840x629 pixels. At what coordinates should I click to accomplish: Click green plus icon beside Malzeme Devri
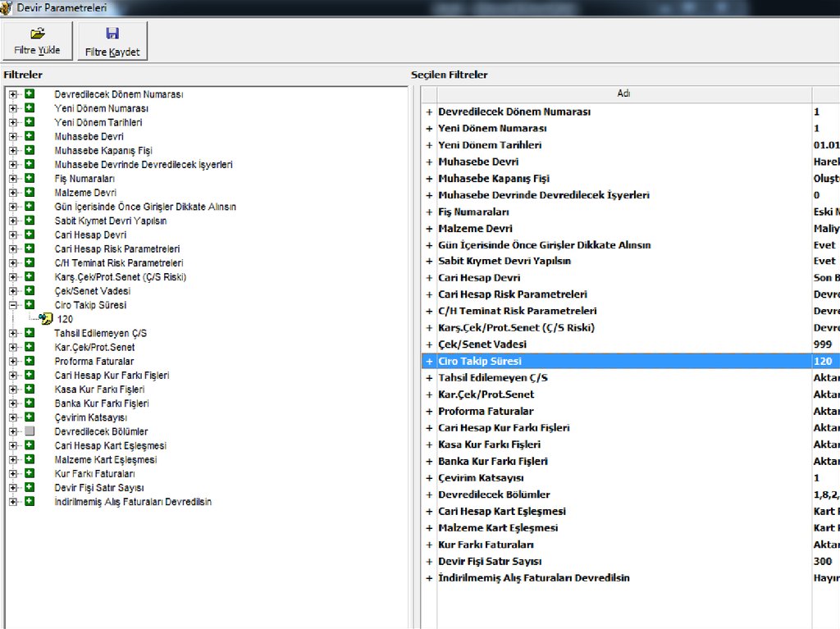(x=30, y=192)
